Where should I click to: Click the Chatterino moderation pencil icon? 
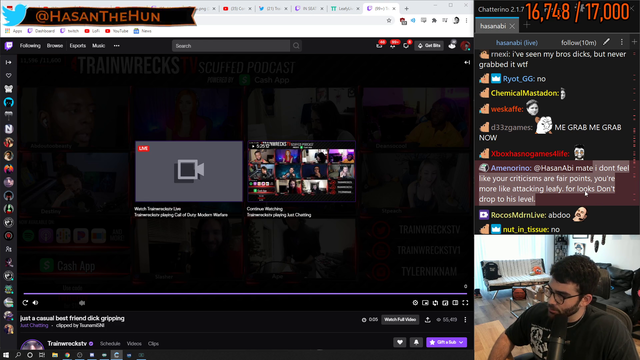607,42
